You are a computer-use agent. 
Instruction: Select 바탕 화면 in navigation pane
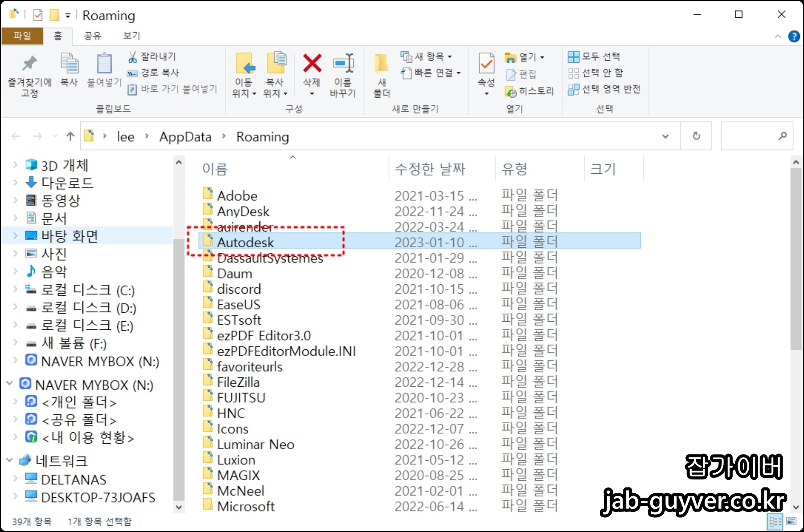70,236
